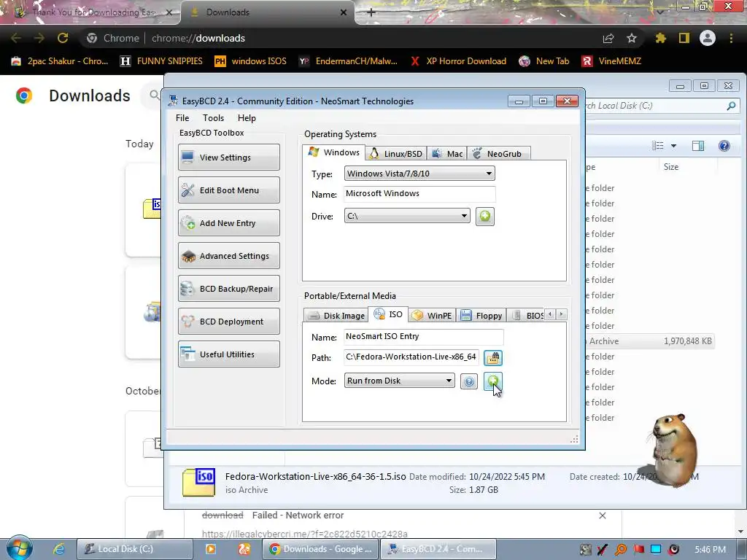Viewport: 747px width, 560px height.
Task: Open New Tab bookmark
Action: [544, 61]
